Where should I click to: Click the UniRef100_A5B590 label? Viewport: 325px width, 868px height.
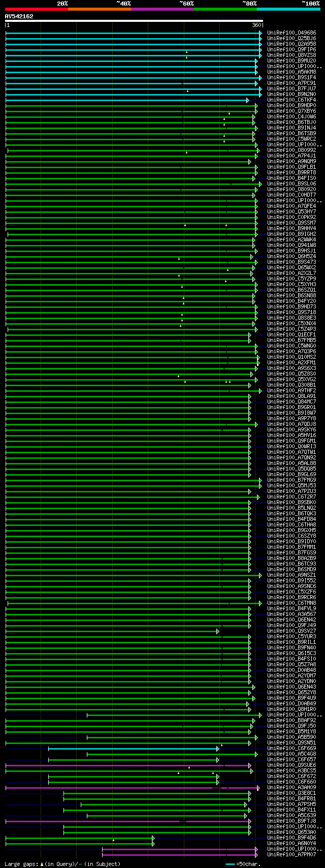[291, 737]
